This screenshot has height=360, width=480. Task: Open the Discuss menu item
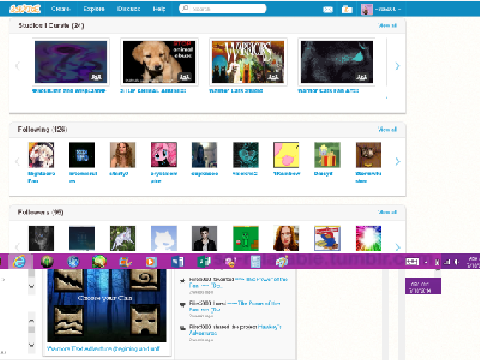click(x=128, y=9)
